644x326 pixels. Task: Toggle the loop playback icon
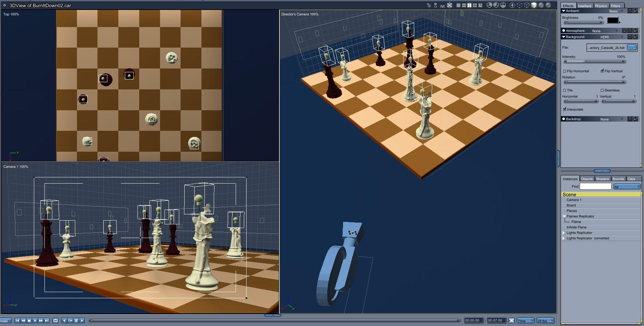55,321
